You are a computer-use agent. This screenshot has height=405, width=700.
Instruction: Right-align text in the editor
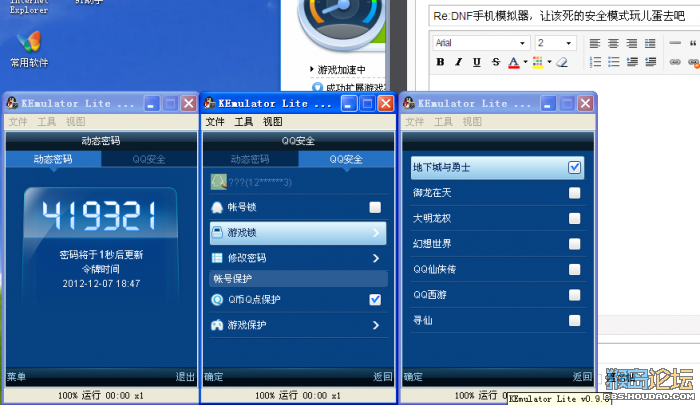[632, 43]
